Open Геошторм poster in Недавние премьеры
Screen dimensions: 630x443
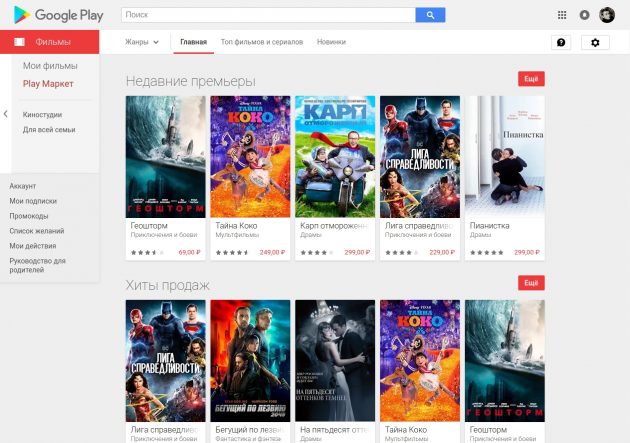[166, 157]
